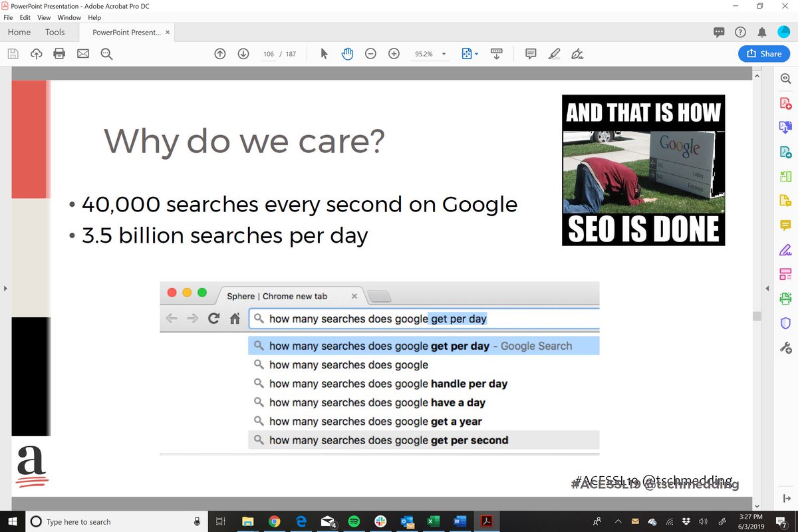Print the document with the printer icon
The width and height of the screenshot is (798, 532).
click(x=59, y=54)
